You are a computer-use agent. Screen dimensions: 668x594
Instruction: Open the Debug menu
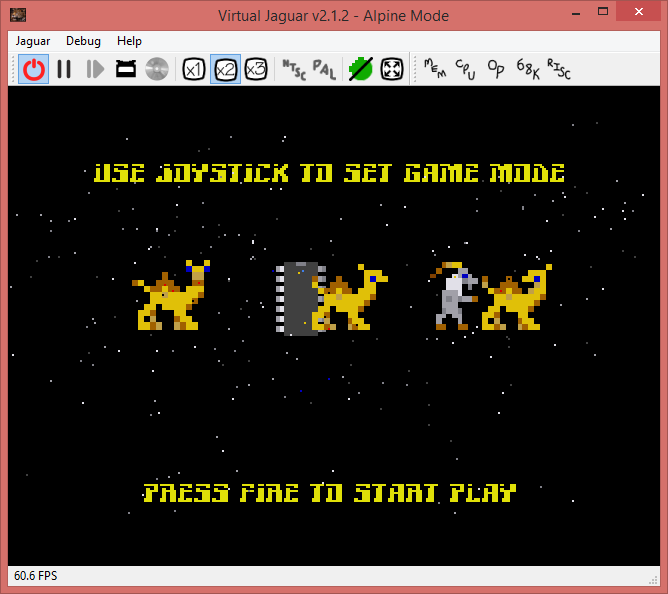point(83,41)
